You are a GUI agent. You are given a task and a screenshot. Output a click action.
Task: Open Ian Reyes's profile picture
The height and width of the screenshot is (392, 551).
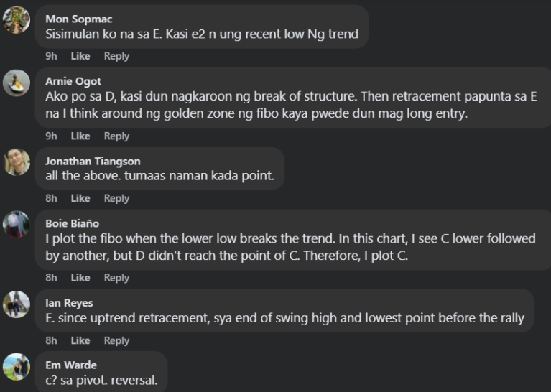[x=17, y=304]
